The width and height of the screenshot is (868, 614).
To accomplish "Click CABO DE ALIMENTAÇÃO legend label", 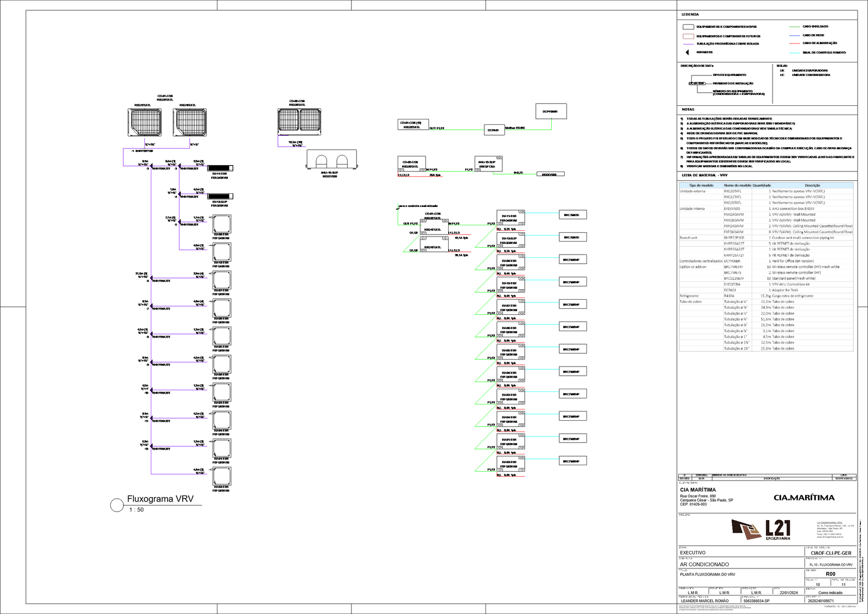I will point(820,43).
